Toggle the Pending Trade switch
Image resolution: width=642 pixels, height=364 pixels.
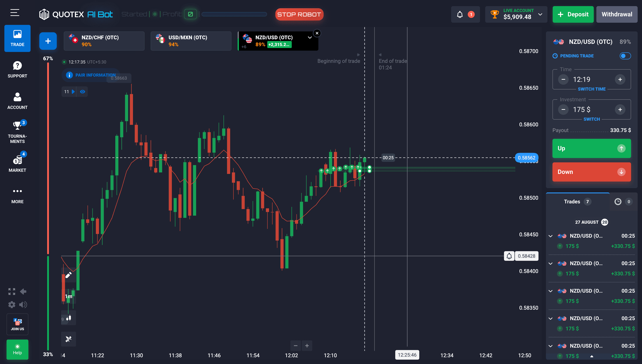tap(625, 56)
